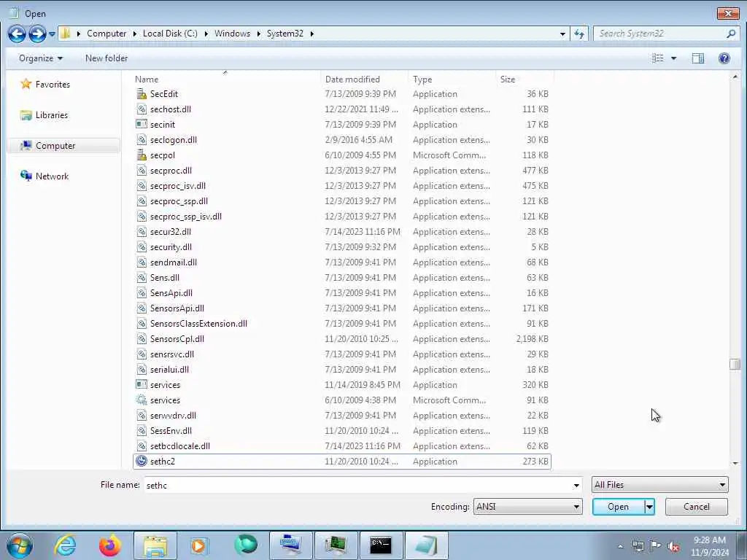The height and width of the screenshot is (560, 747).
Task: Click the Open button
Action: [618, 507]
